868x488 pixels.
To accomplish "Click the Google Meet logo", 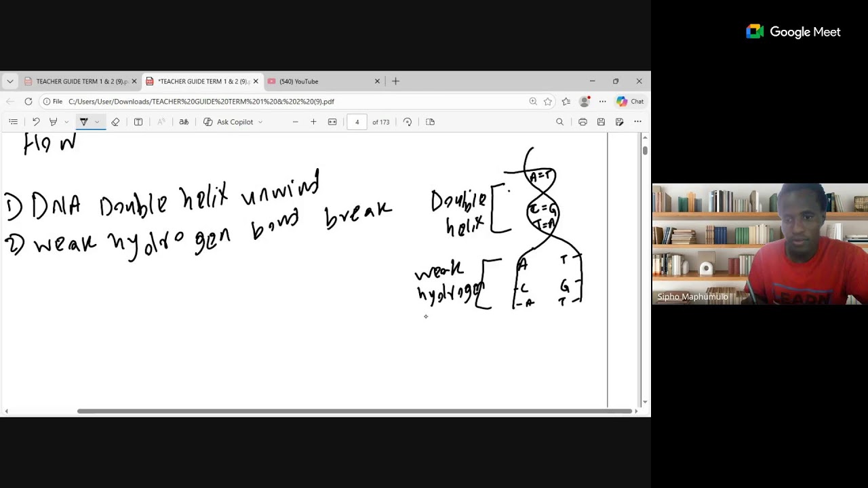I will pyautogui.click(x=793, y=32).
